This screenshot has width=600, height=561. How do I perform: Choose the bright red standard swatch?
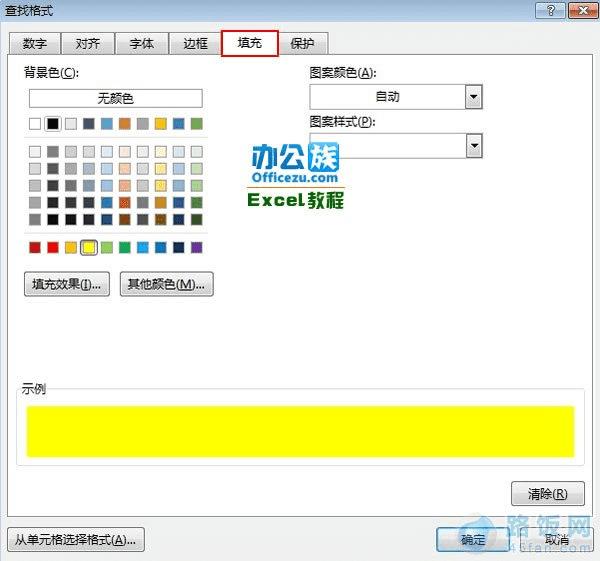[53, 248]
